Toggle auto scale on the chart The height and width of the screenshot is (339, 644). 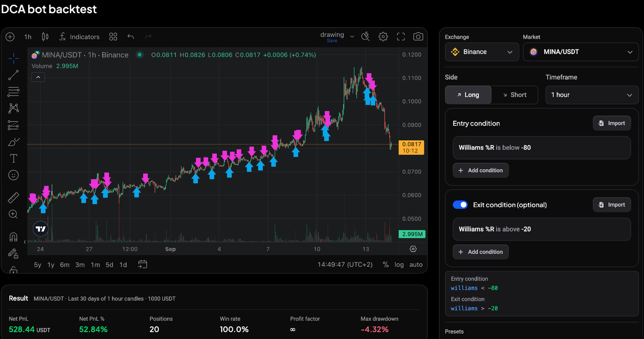coord(416,265)
